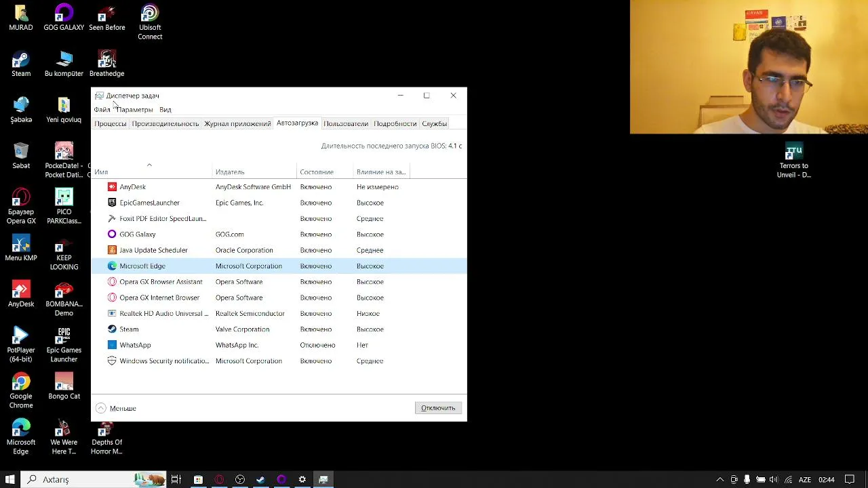Select the Breathedge desktop shortcut

106,64
